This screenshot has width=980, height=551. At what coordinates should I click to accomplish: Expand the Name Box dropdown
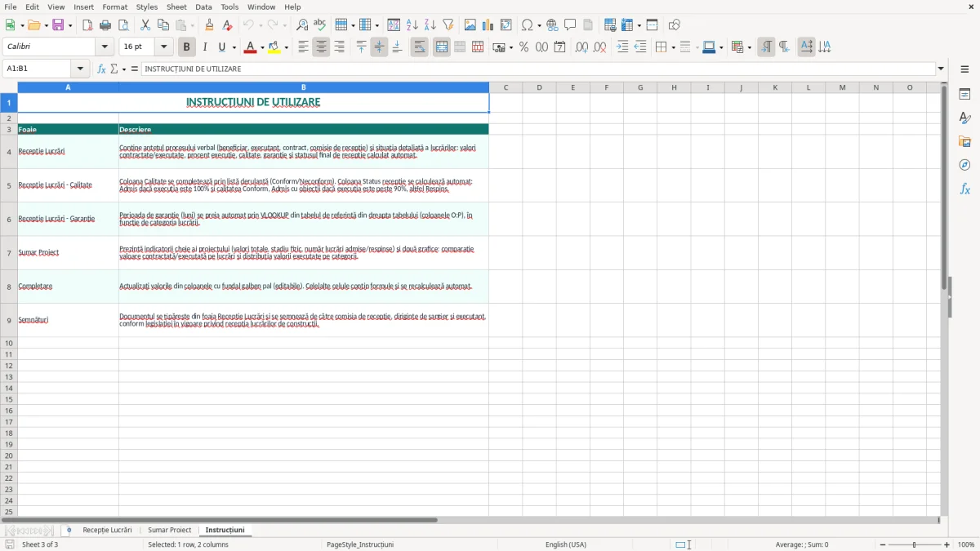(80, 69)
